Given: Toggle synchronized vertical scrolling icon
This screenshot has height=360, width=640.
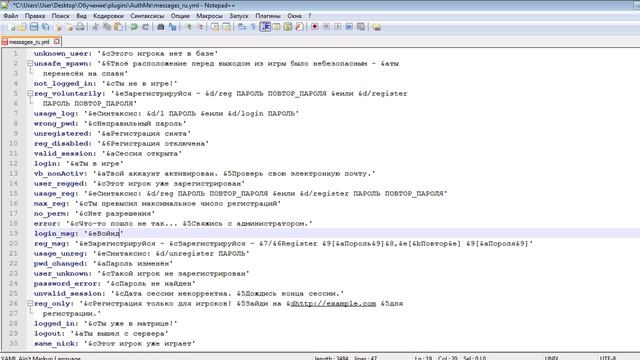Looking at the screenshot, I should pos(215,27).
